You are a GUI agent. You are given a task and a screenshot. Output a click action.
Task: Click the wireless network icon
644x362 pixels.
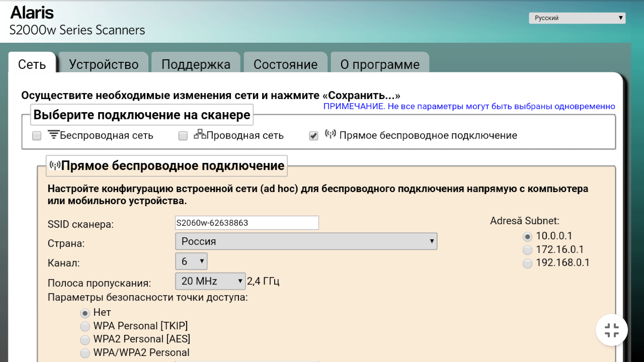click(x=53, y=134)
